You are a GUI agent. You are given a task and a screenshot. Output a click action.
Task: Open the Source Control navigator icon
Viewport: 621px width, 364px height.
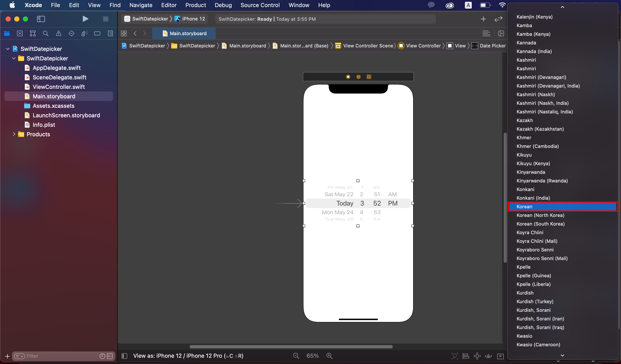point(20,33)
